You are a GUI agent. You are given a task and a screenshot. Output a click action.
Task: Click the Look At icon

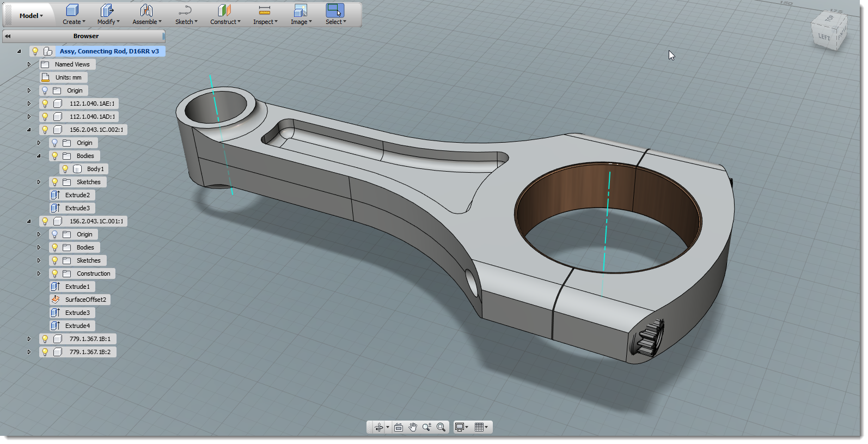(x=399, y=427)
